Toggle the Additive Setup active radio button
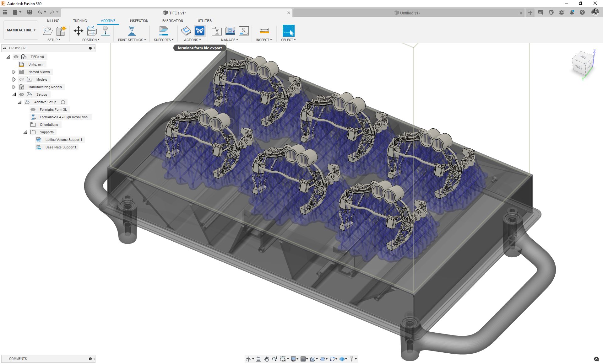This screenshot has height=364, width=603. [x=63, y=102]
